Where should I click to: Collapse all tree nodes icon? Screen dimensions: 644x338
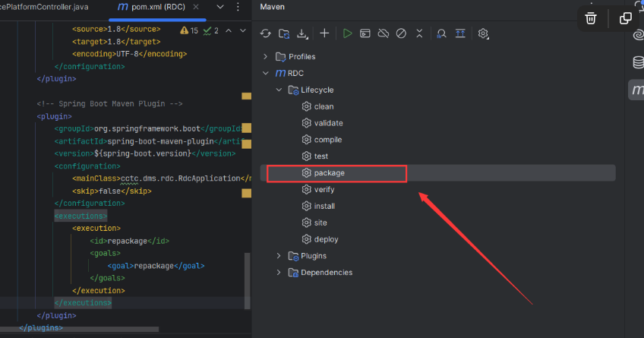(419, 33)
